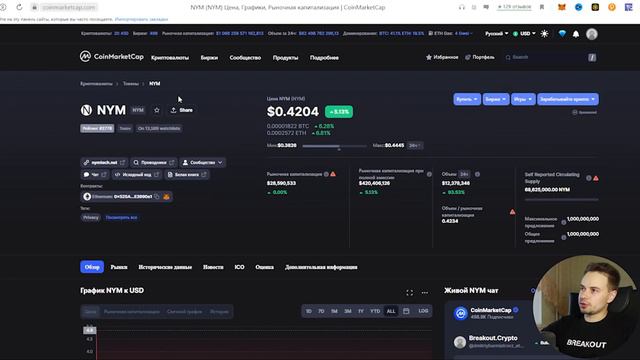
Task: Expand the Биржа dropdown button
Action: 496,99
